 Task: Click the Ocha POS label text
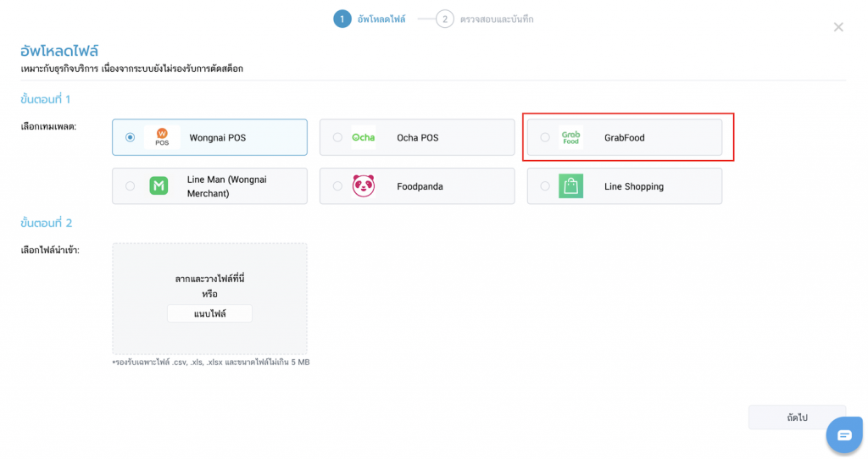click(417, 138)
